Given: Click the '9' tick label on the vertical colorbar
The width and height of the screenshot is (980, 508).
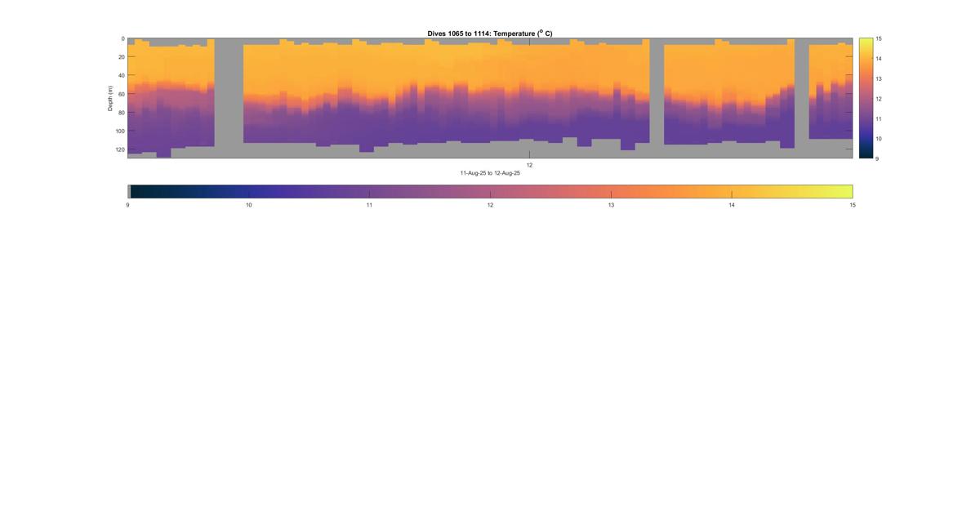Looking at the screenshot, I should 877,158.
